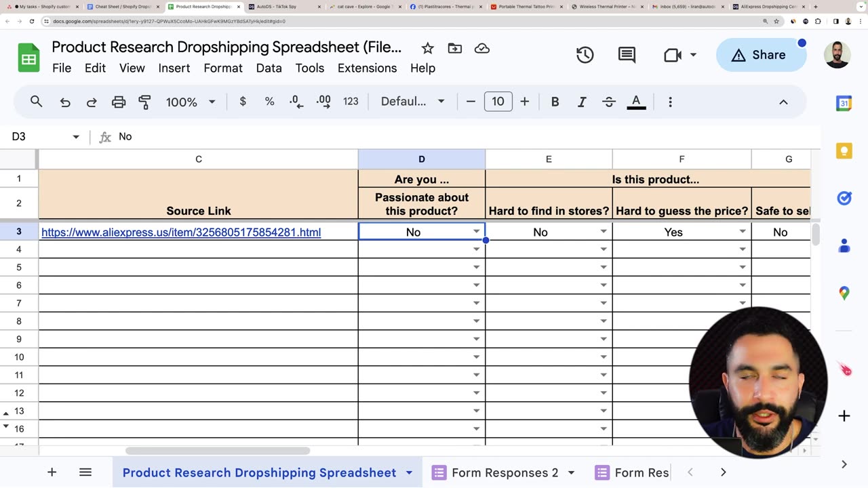Select column C header

199,159
